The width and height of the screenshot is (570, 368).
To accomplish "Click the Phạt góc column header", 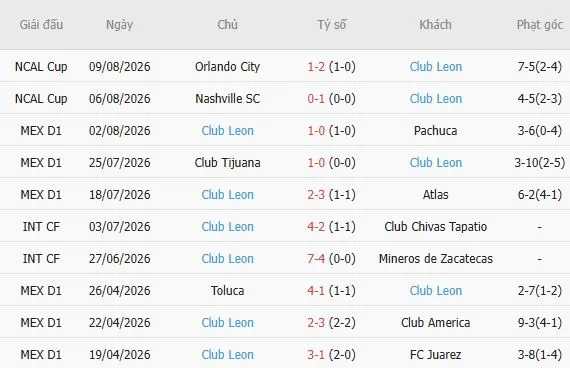I will coord(540,25).
